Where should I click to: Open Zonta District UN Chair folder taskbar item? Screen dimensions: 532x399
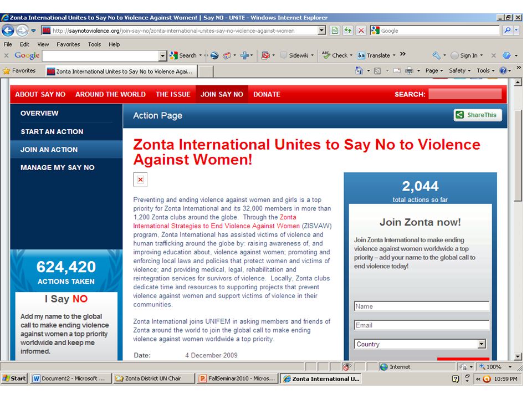(x=154, y=378)
